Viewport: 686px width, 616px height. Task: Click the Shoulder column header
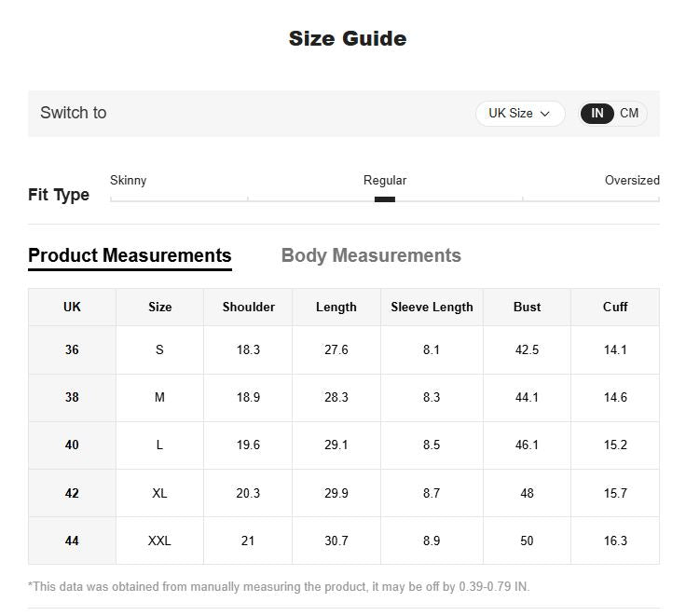click(x=248, y=308)
